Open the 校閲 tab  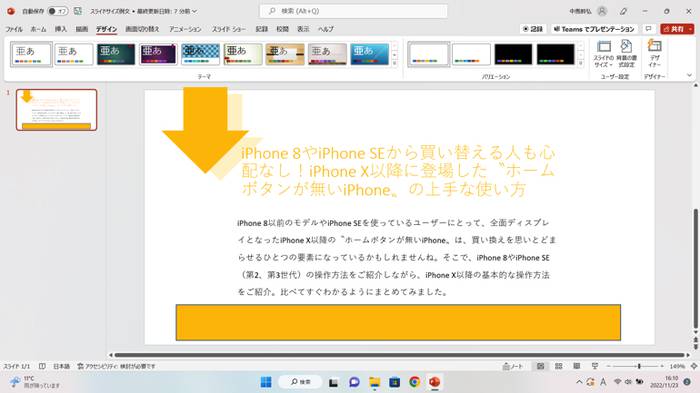(x=283, y=29)
